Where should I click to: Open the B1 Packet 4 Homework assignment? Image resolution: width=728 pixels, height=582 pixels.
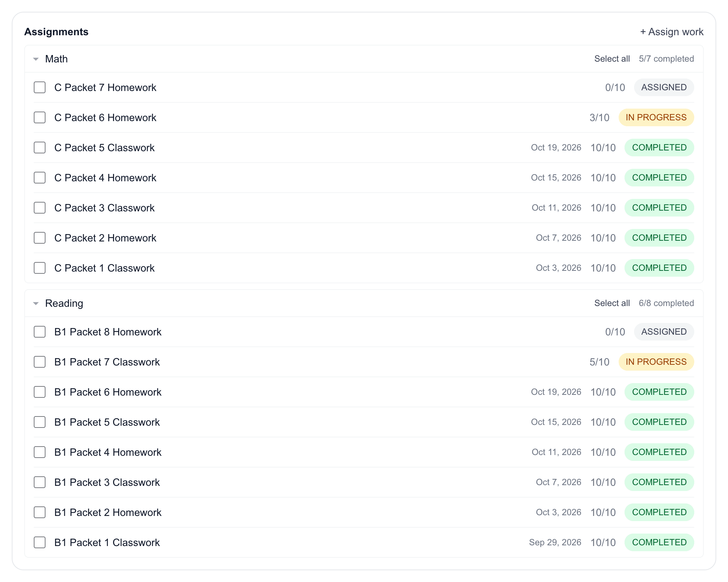click(108, 452)
